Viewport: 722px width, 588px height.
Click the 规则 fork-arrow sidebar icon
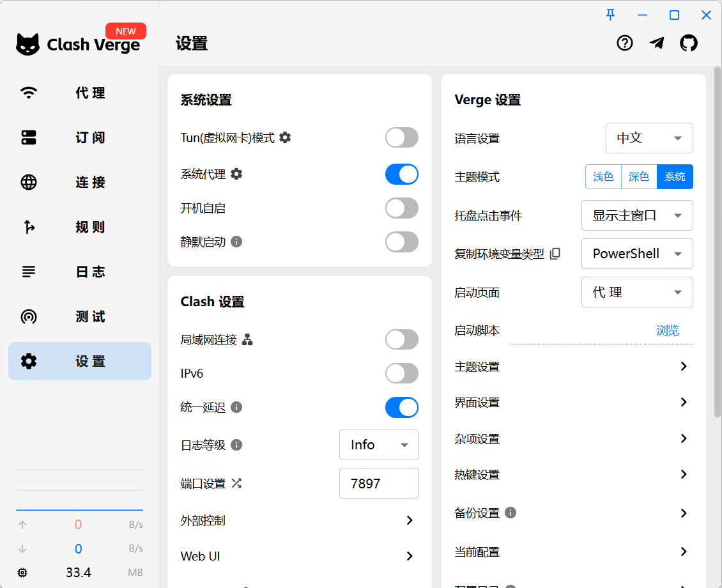coord(29,226)
